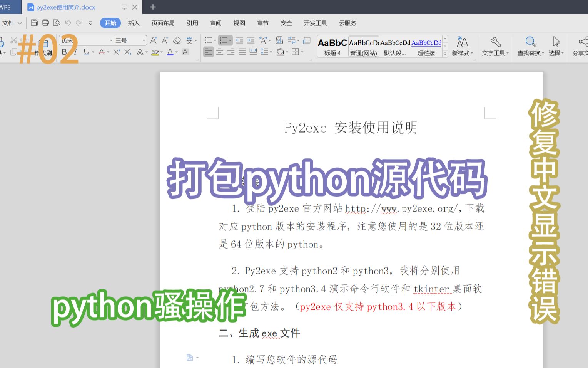Toggle character shading A button

point(185,52)
